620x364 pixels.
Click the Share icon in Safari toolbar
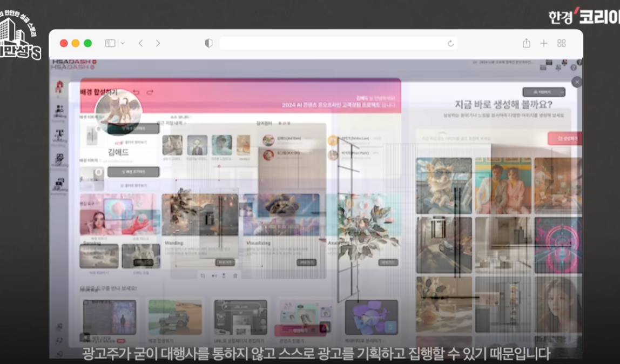pos(526,43)
